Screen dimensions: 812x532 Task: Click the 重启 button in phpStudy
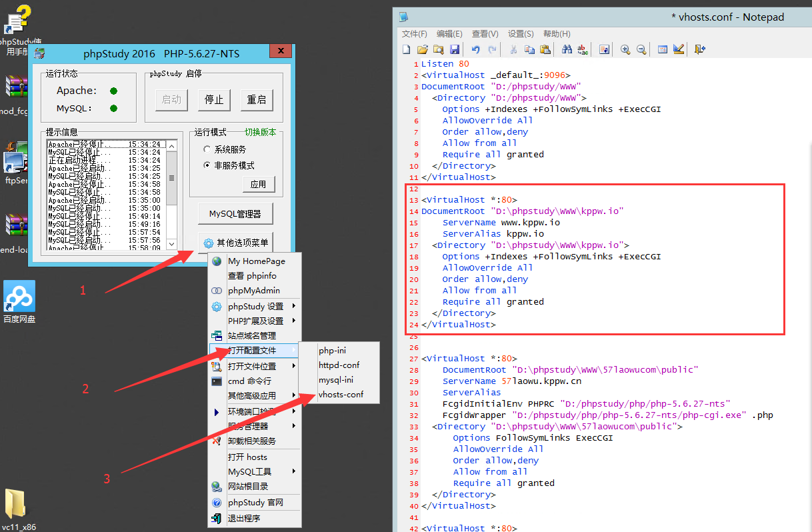click(x=257, y=99)
